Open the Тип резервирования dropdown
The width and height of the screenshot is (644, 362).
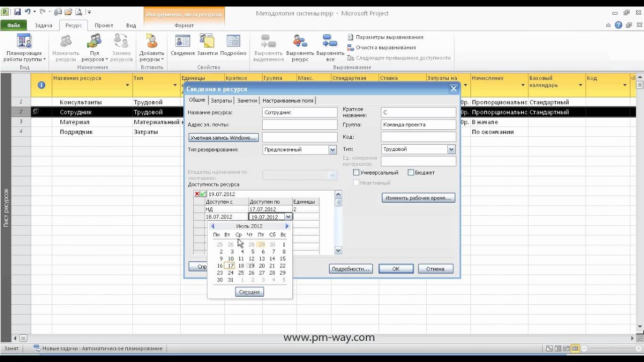click(x=332, y=149)
